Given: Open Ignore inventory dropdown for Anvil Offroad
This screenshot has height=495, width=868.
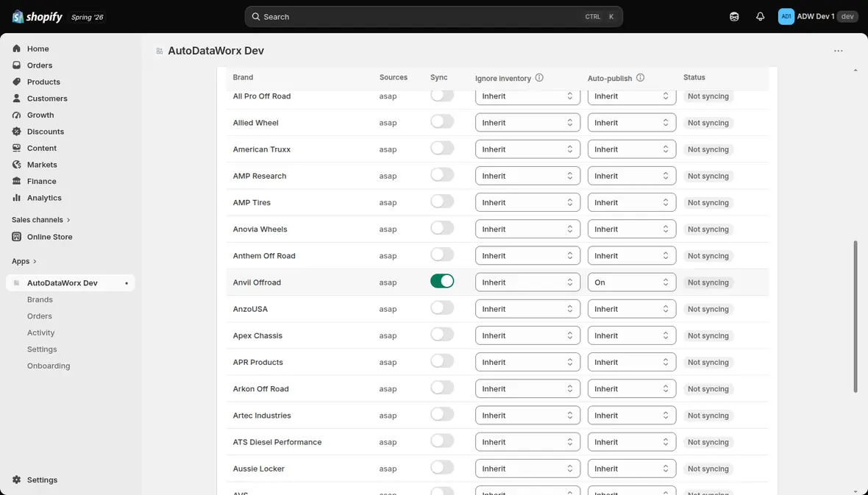Looking at the screenshot, I should pos(527,282).
